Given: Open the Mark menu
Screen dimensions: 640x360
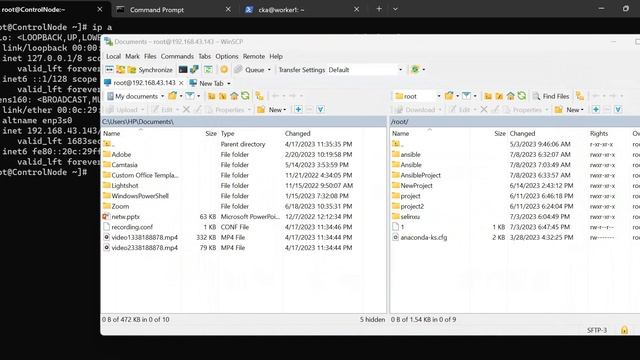Looking at the screenshot, I should tap(132, 56).
